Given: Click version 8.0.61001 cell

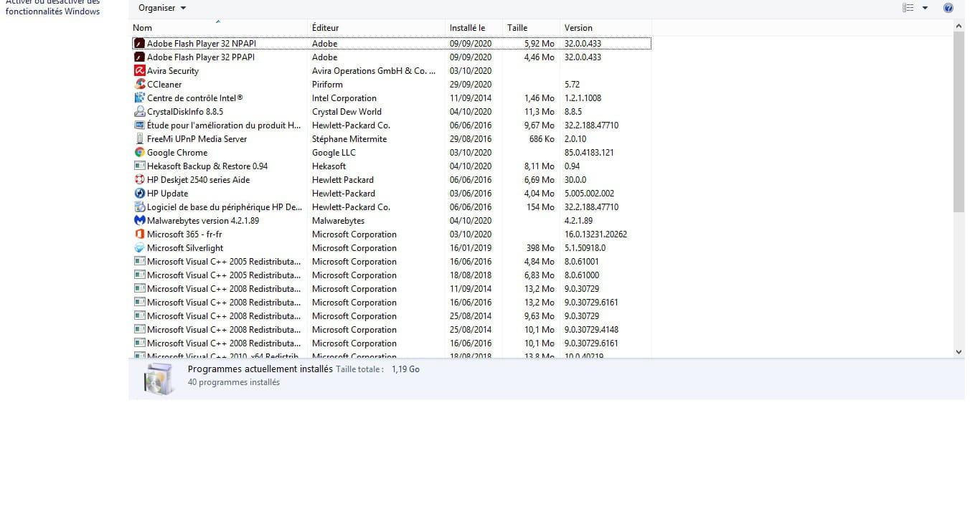Looking at the screenshot, I should pos(581,262).
